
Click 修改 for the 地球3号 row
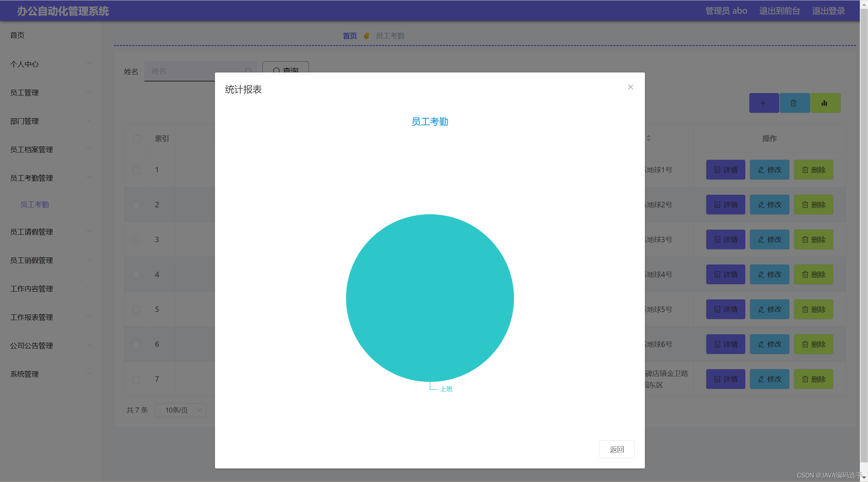pyautogui.click(x=769, y=239)
